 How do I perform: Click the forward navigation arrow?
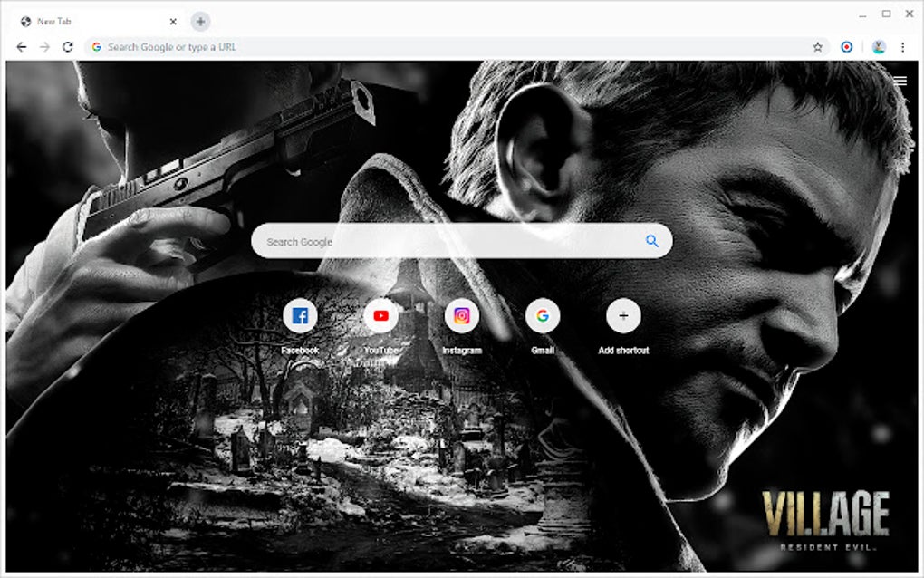[x=44, y=47]
